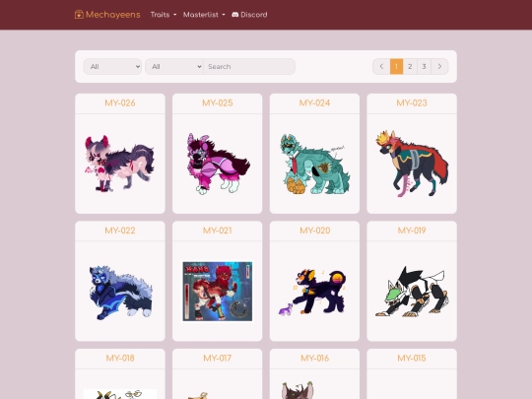The image size is (532, 399).
Task: Open the MY-020 title link
Action: coord(315,231)
